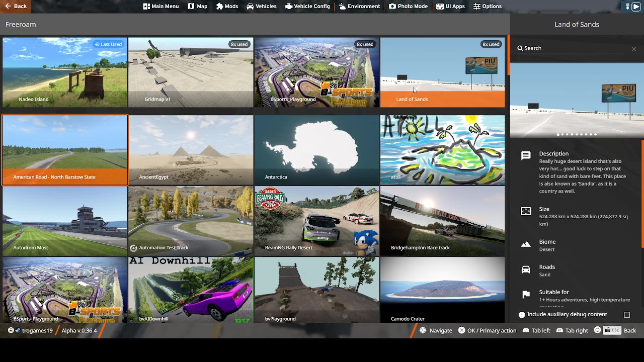Switch to Photo Mode
Image resolution: width=644 pixels, height=362 pixels.
408,6
